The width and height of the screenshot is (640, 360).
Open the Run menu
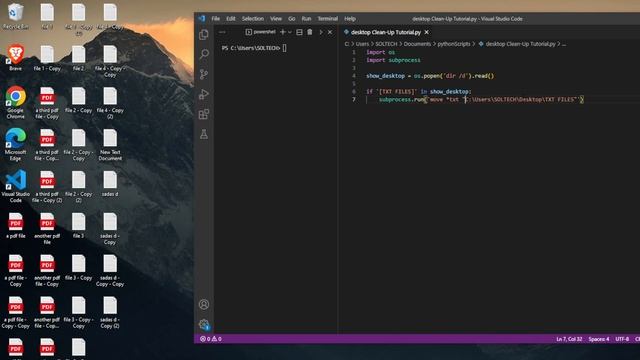pos(306,19)
